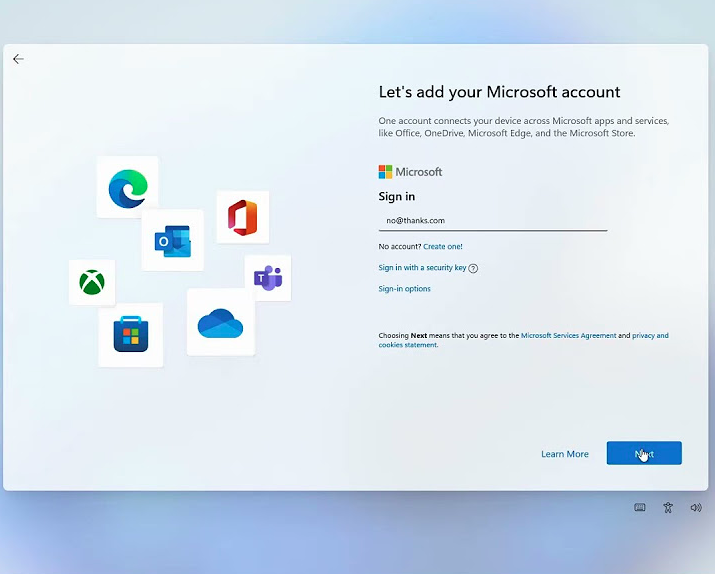Click the Microsoft Edge app icon
715x574 pixels.
[128, 188]
